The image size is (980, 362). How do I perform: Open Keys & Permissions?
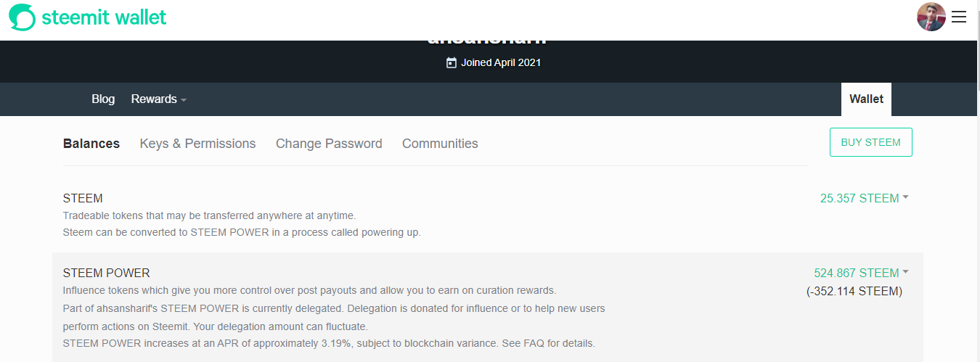point(197,144)
